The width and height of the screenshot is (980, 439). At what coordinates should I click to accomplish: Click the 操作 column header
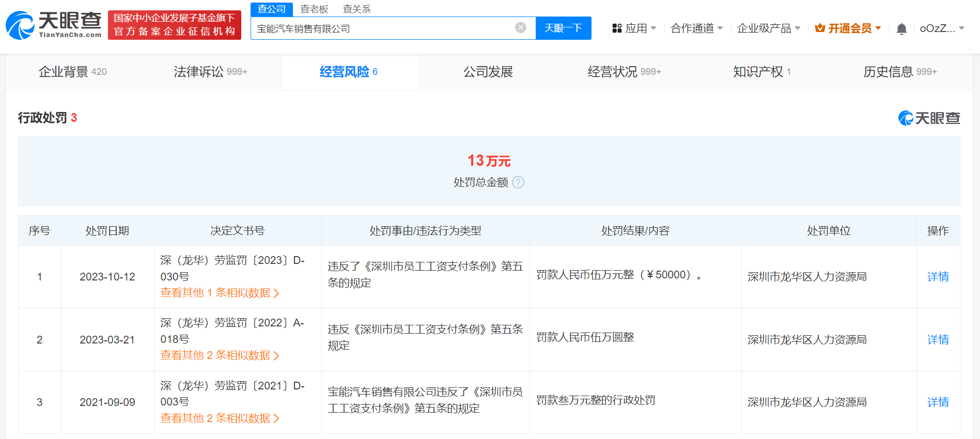pyautogui.click(x=938, y=231)
